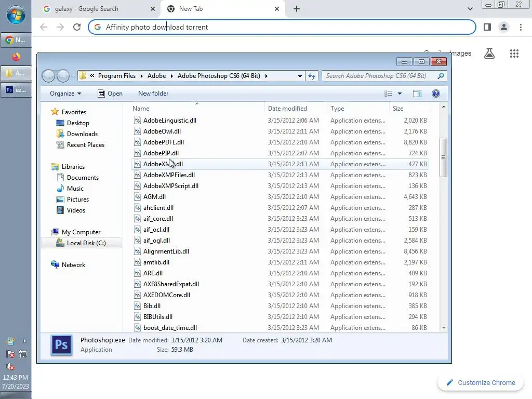532x399 pixels.
Task: Click the Adobe breadcrumb segment
Action: tap(156, 76)
